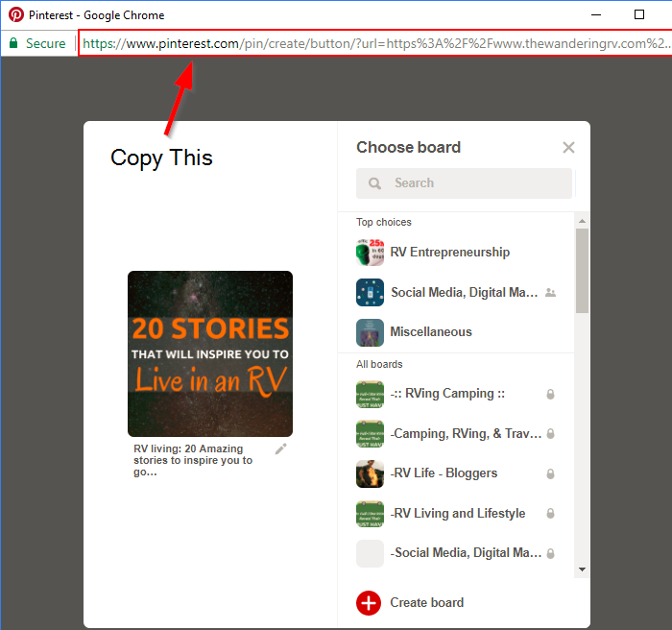Click the magnifier icon in the search box
The image size is (672, 630).
[x=374, y=183]
